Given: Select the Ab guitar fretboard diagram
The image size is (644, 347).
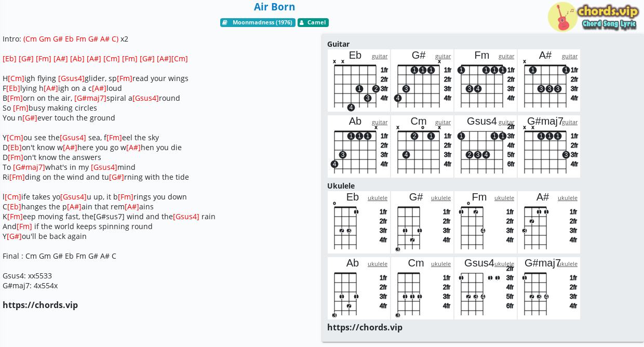Looking at the screenshot, I should click(x=359, y=146).
